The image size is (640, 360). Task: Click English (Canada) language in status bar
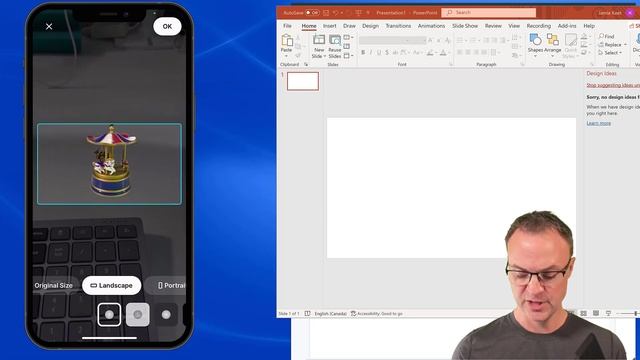(x=331, y=313)
